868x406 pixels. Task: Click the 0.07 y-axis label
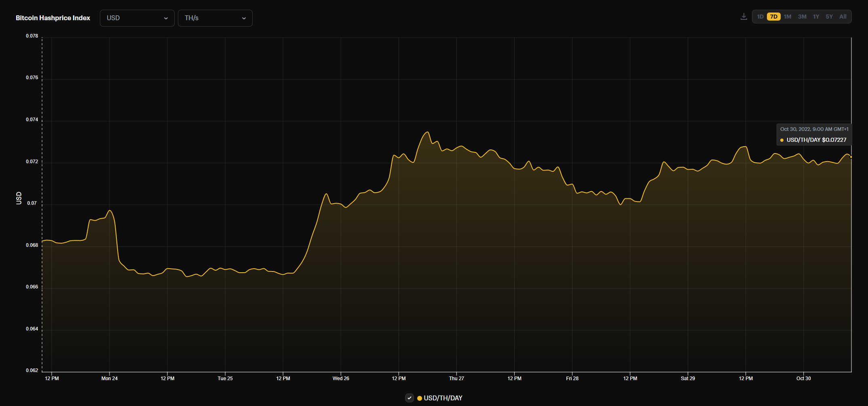click(x=32, y=203)
